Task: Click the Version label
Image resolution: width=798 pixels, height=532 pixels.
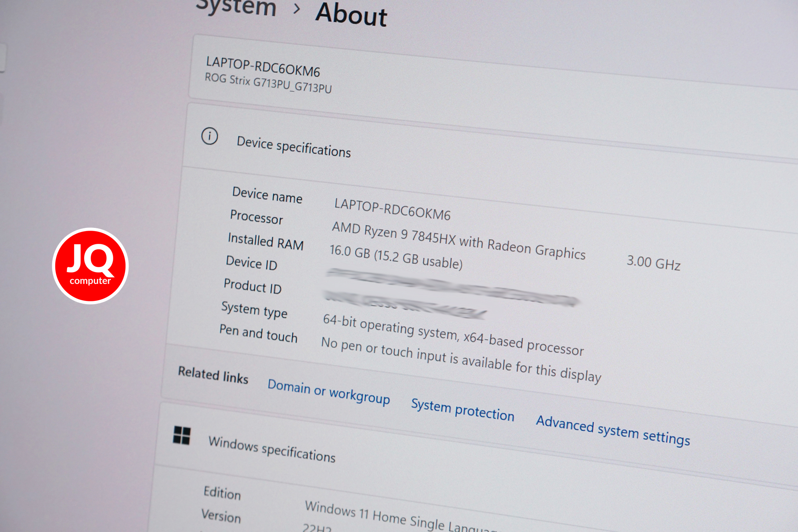Action: [x=221, y=516]
